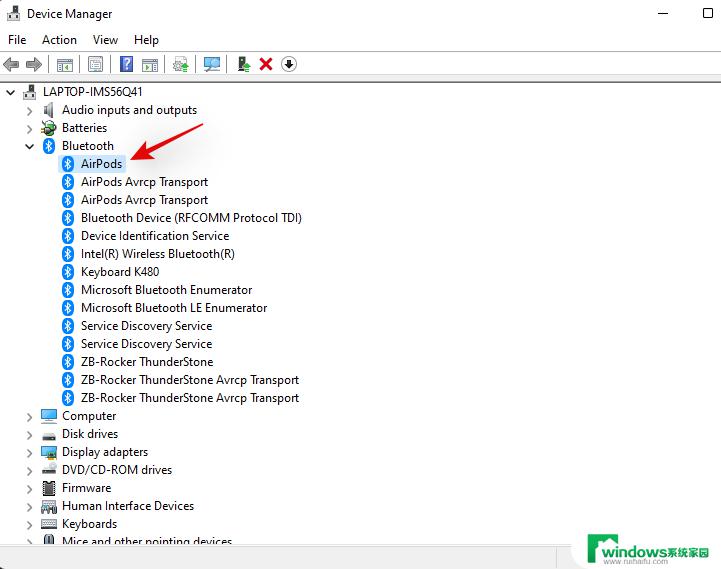The width and height of the screenshot is (721, 569).
Task: Open the Properties toolbar icon
Action: coord(95,64)
